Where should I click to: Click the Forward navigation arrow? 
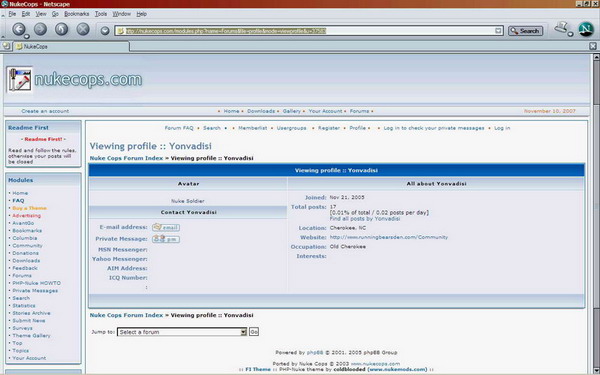(x=40, y=29)
